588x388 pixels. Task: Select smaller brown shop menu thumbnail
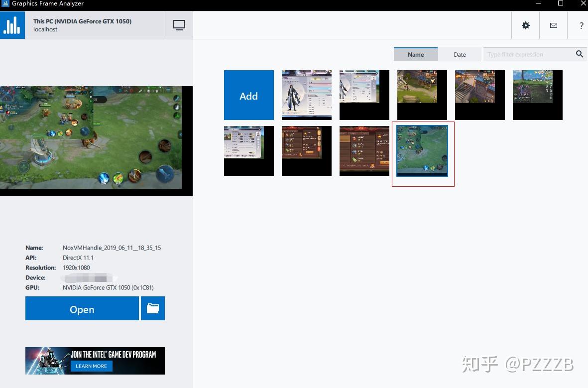pos(306,151)
